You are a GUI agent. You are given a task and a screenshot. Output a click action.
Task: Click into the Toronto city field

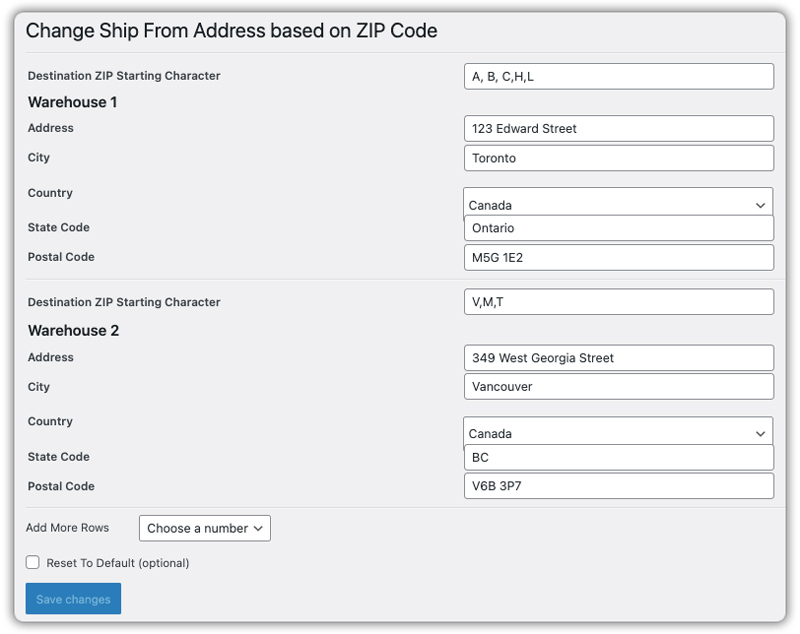point(618,158)
